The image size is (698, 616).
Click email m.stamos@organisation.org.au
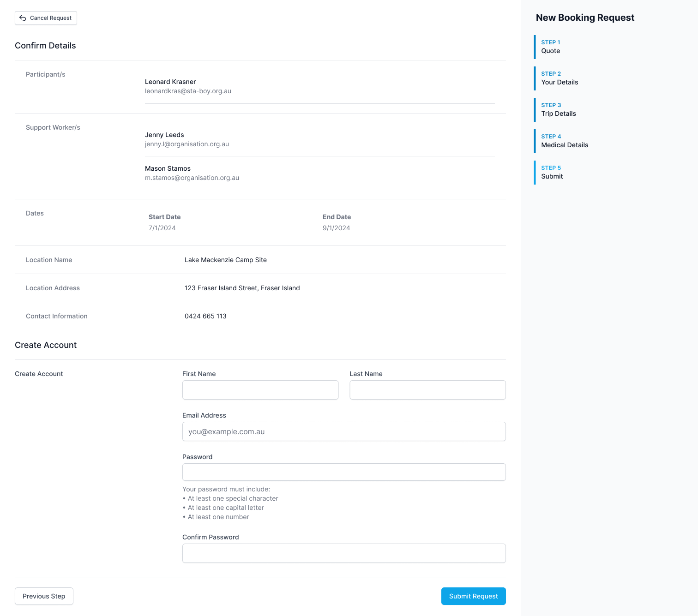192,178
